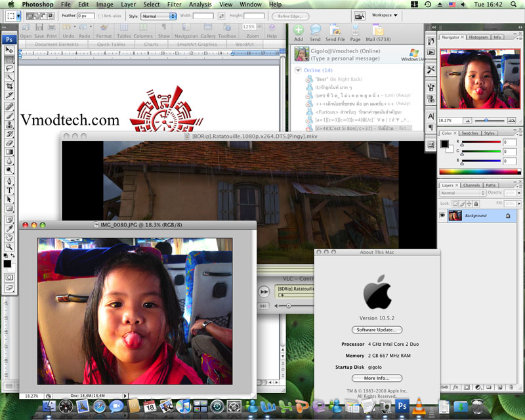
Task: Open the Opacity slider arrow in Layers
Action: (519, 193)
